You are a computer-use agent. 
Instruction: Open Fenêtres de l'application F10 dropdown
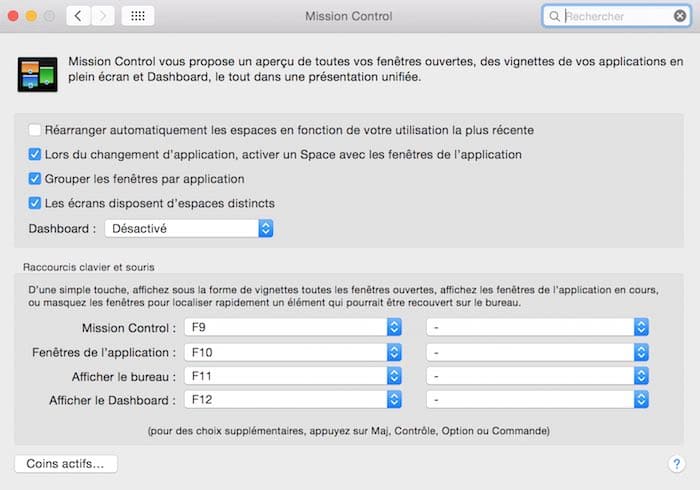click(x=293, y=353)
